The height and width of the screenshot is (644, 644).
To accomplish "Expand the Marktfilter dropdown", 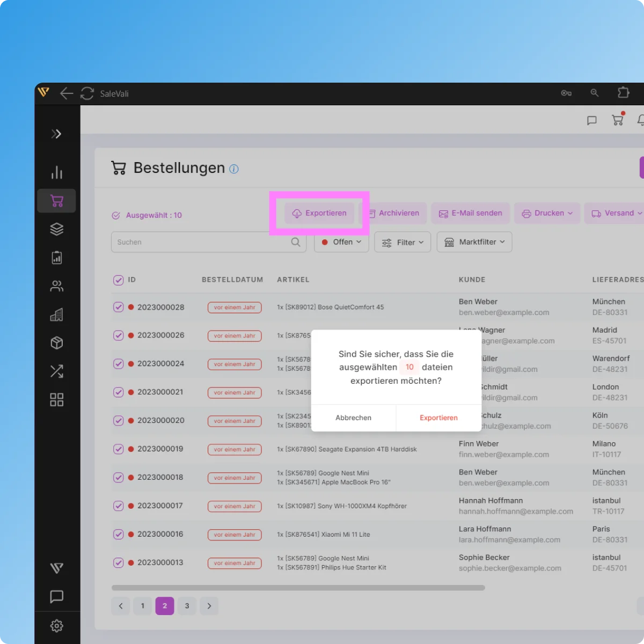I will [474, 242].
